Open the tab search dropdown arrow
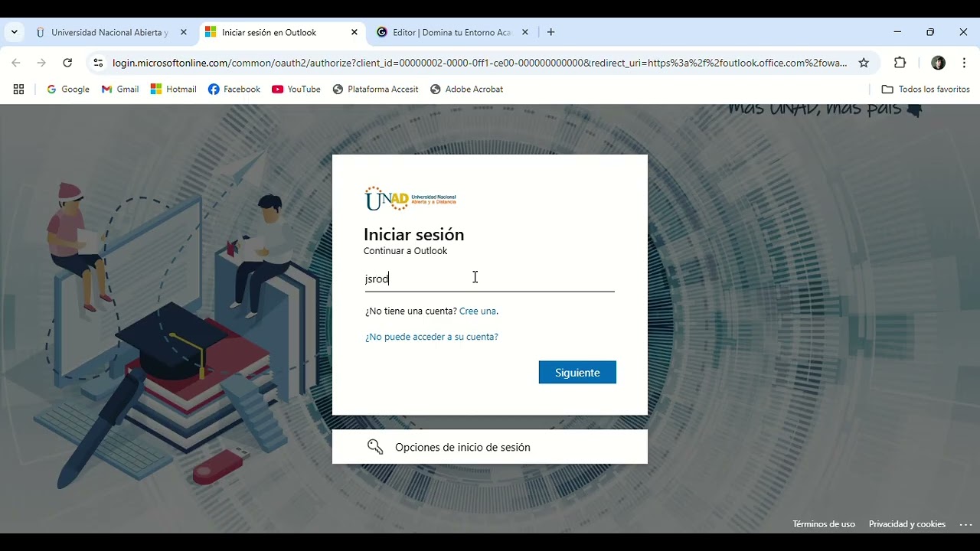 pyautogui.click(x=14, y=32)
